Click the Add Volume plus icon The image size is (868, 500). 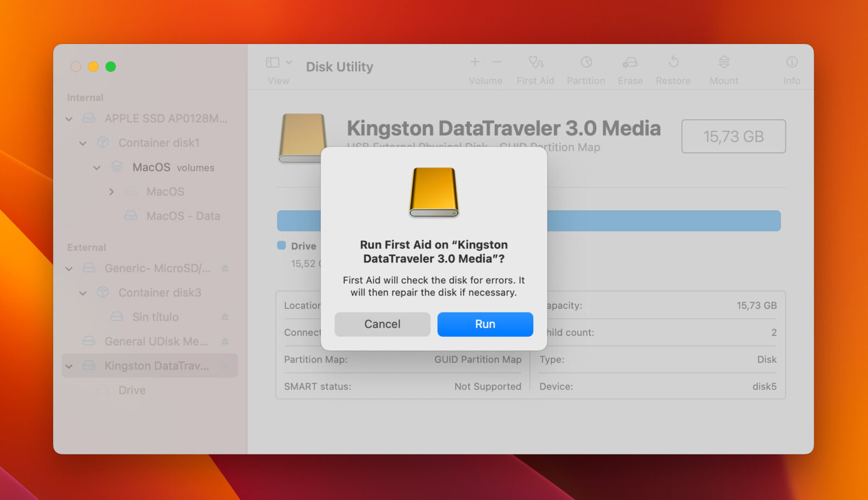tap(475, 61)
